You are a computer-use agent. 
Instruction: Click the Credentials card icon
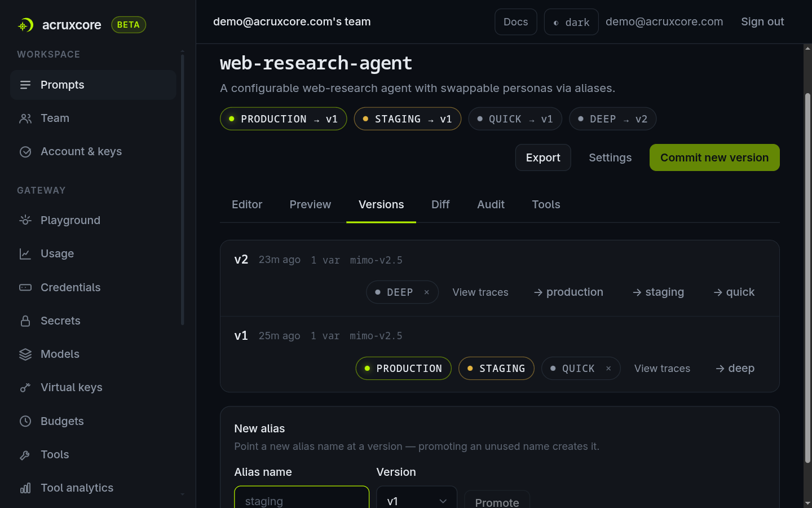click(x=25, y=287)
